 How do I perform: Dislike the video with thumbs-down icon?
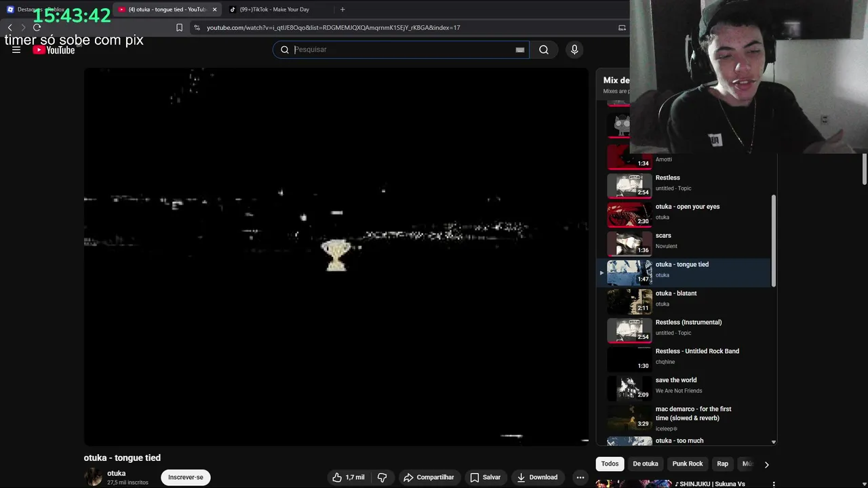[x=382, y=477]
